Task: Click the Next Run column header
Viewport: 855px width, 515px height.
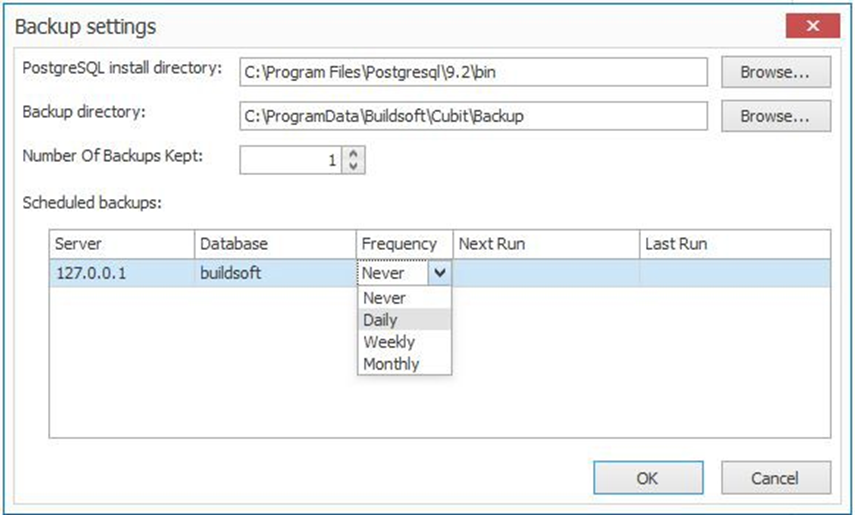Action: point(546,244)
